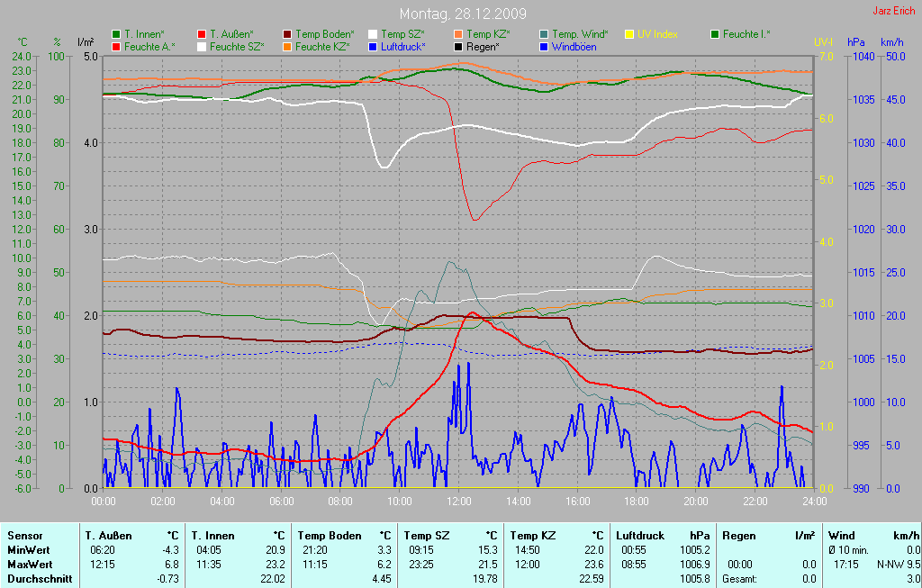Click the red T. Außen legend swatch

click(x=202, y=34)
